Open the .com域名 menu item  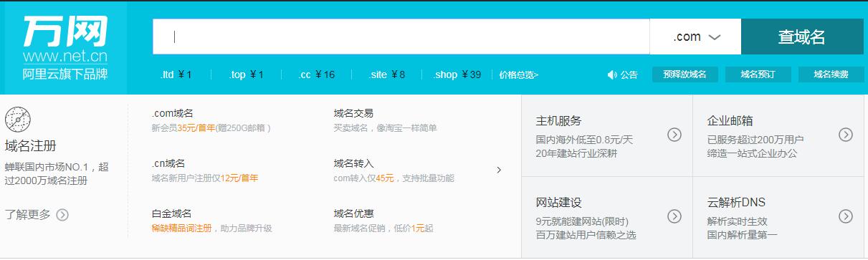(x=172, y=113)
